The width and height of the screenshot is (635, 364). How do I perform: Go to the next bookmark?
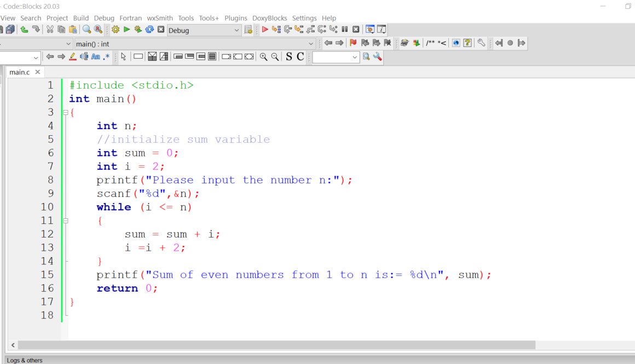click(x=378, y=43)
